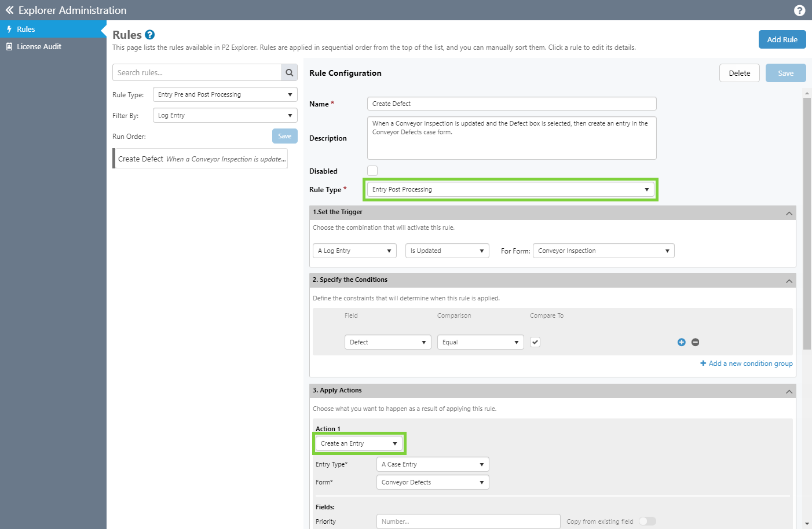Collapse the Apply Actions section
Screen dimensions: 812x529
tap(789, 391)
